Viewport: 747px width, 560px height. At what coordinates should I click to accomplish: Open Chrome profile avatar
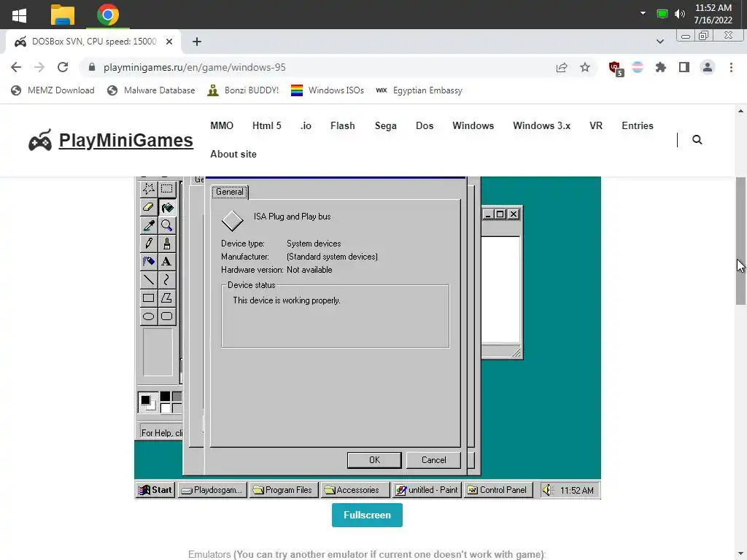pos(708,68)
